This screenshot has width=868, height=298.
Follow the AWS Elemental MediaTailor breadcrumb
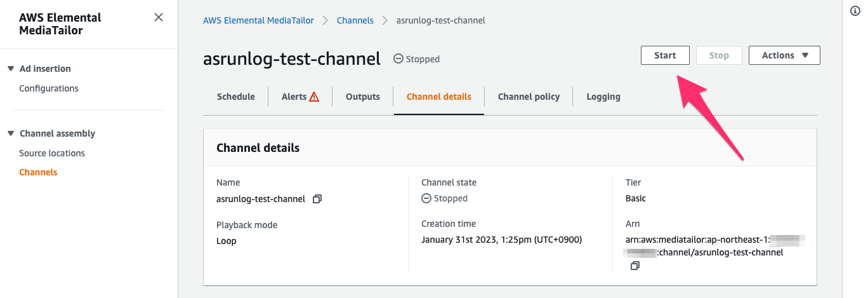click(x=258, y=20)
